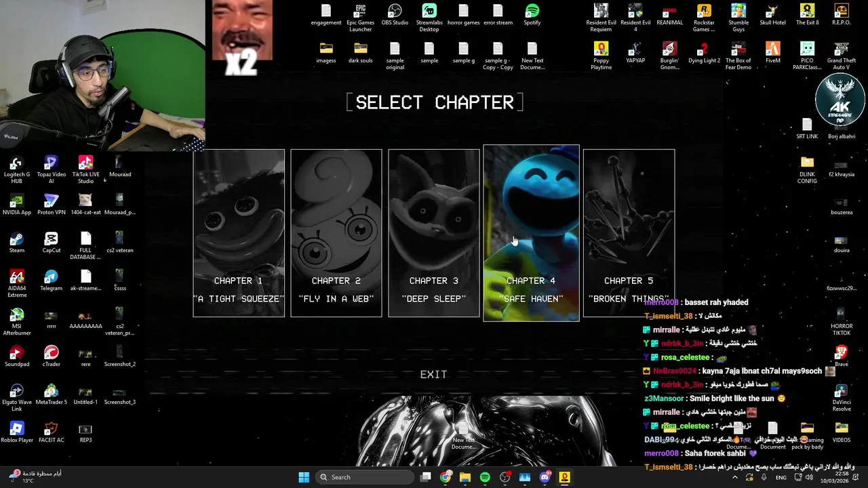Screen dimensions: 868x488
Task: Open Roblox Player desktop icon
Action: (16, 432)
